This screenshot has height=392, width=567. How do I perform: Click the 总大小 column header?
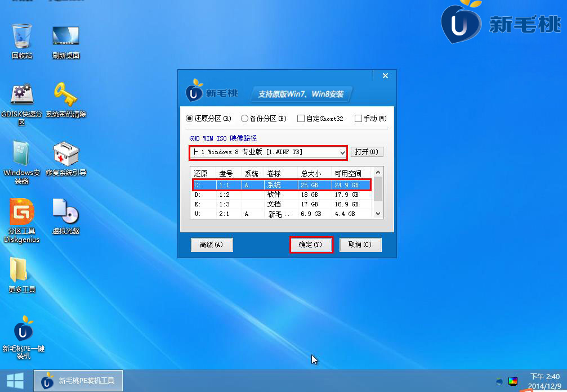(x=314, y=173)
